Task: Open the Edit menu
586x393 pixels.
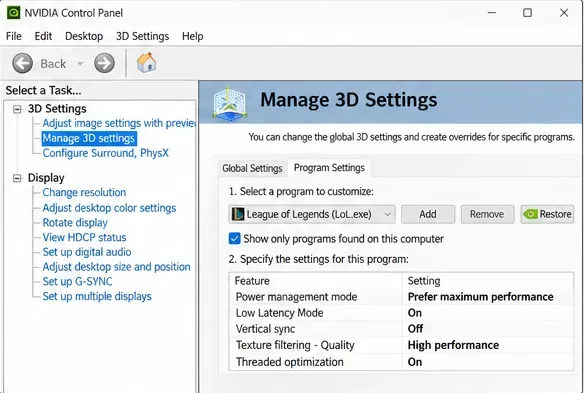Action: (43, 36)
